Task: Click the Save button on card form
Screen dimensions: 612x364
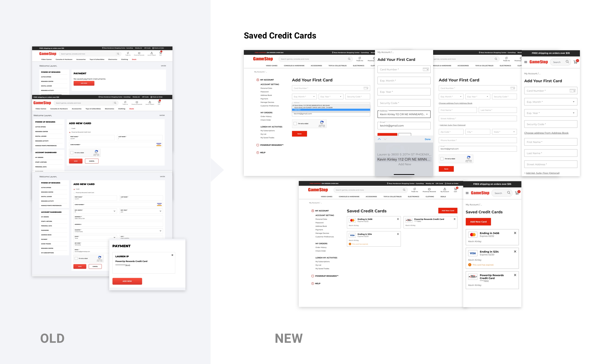Action: pos(299,134)
